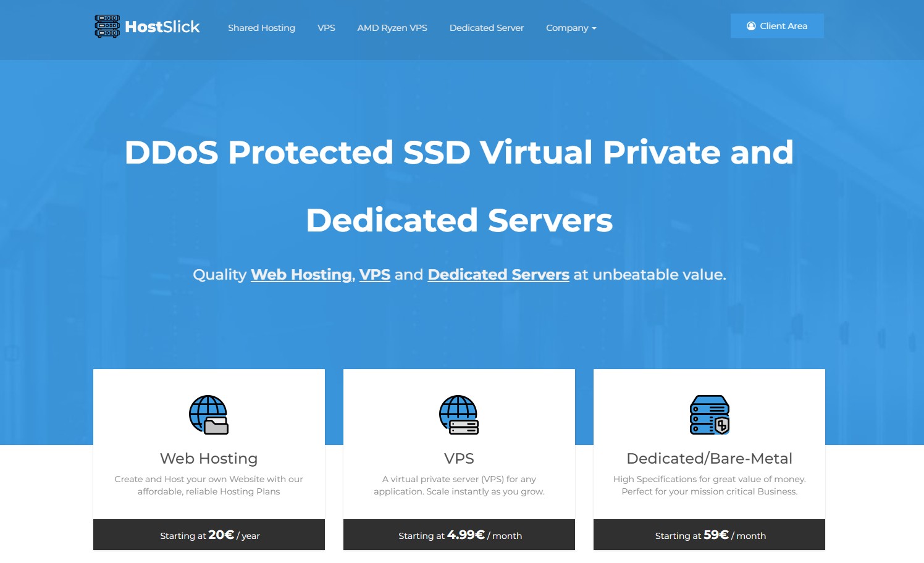Viewport: 924px width, 563px height.
Task: Follow the Web Hosting link in tagline
Action: [301, 275]
